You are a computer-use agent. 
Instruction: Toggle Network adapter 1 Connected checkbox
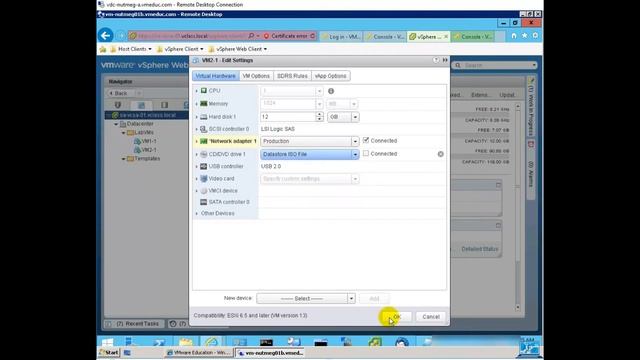tap(366, 140)
